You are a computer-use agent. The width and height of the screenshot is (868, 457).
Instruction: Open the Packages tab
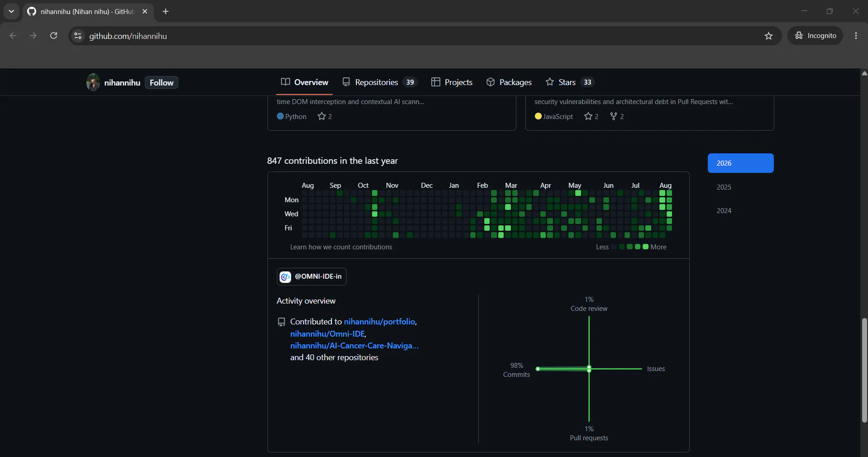pyautogui.click(x=509, y=82)
